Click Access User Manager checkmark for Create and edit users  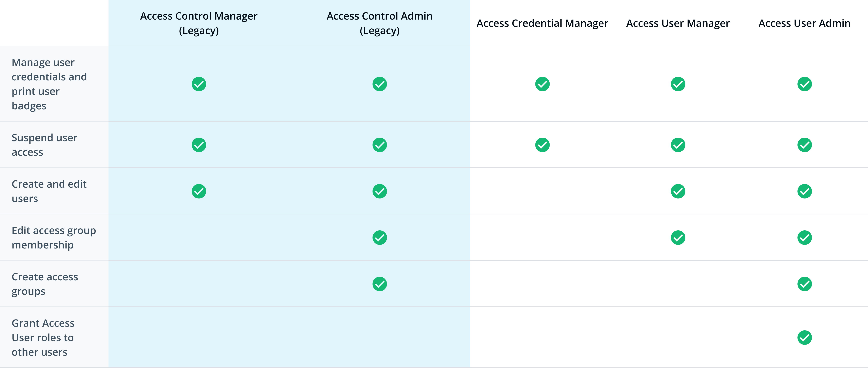pyautogui.click(x=678, y=191)
